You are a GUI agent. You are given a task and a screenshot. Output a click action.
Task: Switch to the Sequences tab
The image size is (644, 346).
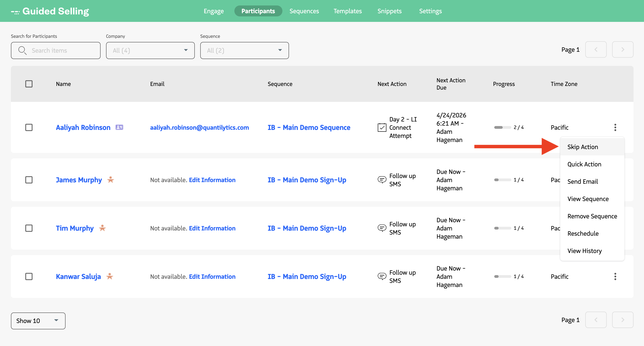point(304,11)
